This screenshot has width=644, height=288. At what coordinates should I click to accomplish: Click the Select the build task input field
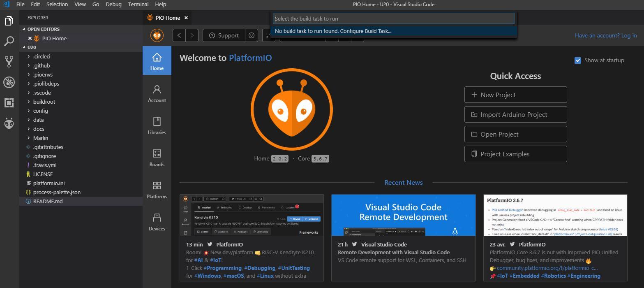394,19
